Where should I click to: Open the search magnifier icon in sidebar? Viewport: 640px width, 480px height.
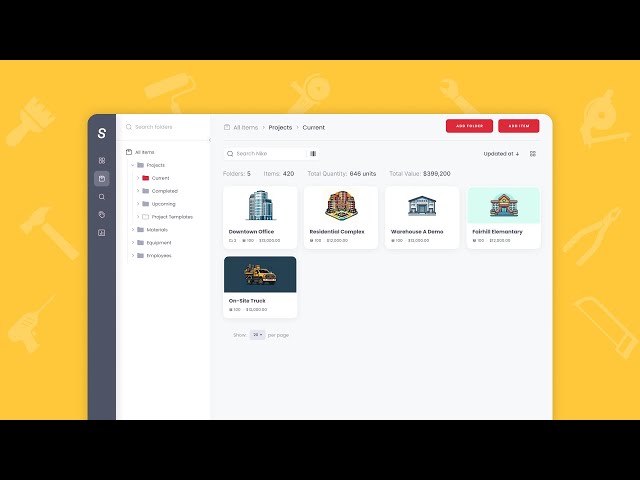tap(102, 197)
